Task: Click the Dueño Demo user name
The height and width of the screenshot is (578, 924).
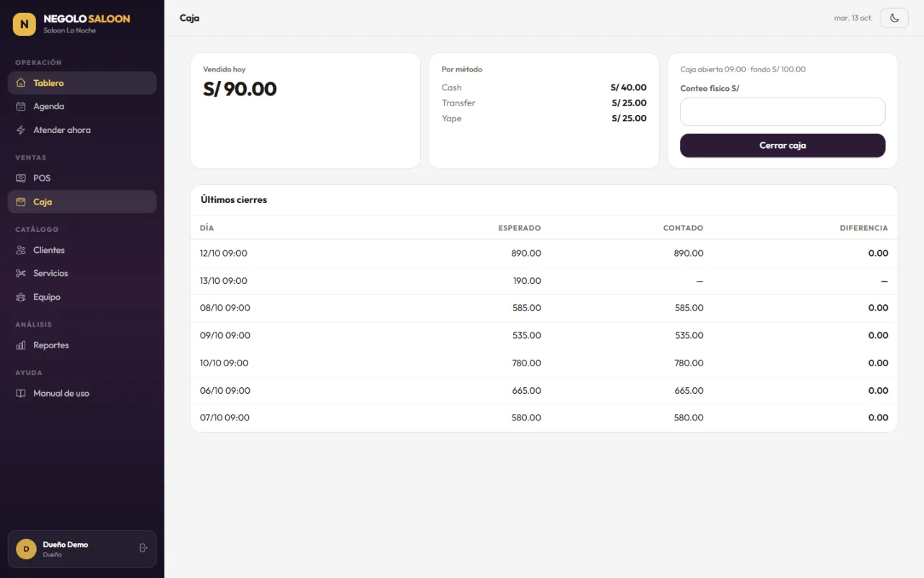Action: [x=66, y=545]
